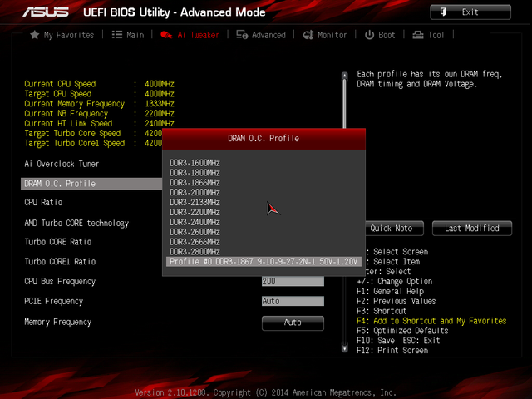The image size is (532, 399).
Task: Choose DDR3-2133MHz profile
Action: (195, 202)
